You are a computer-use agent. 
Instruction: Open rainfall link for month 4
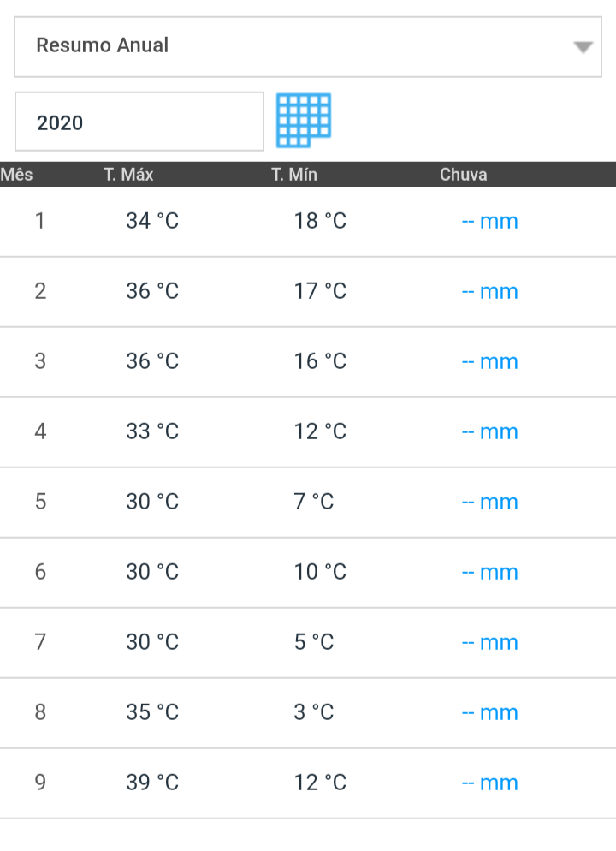[x=489, y=432]
